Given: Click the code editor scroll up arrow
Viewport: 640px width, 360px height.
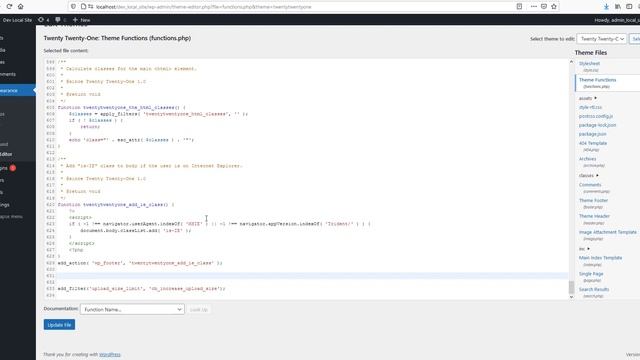Looking at the screenshot, I should (x=571, y=62).
